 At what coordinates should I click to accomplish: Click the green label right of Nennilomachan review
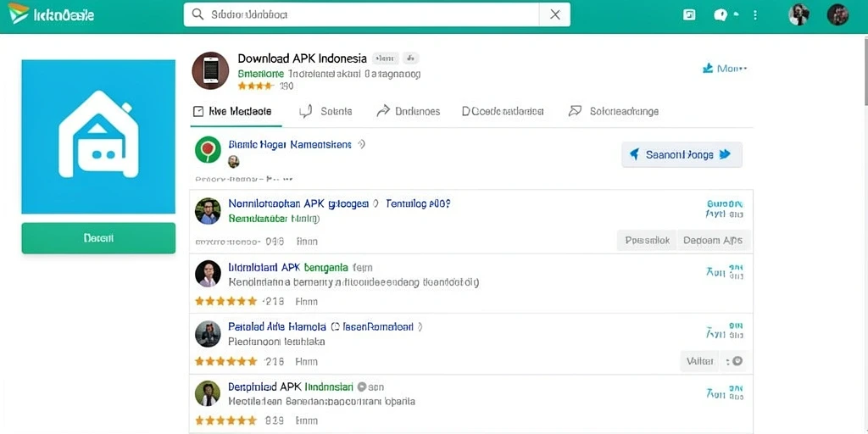[x=725, y=209]
